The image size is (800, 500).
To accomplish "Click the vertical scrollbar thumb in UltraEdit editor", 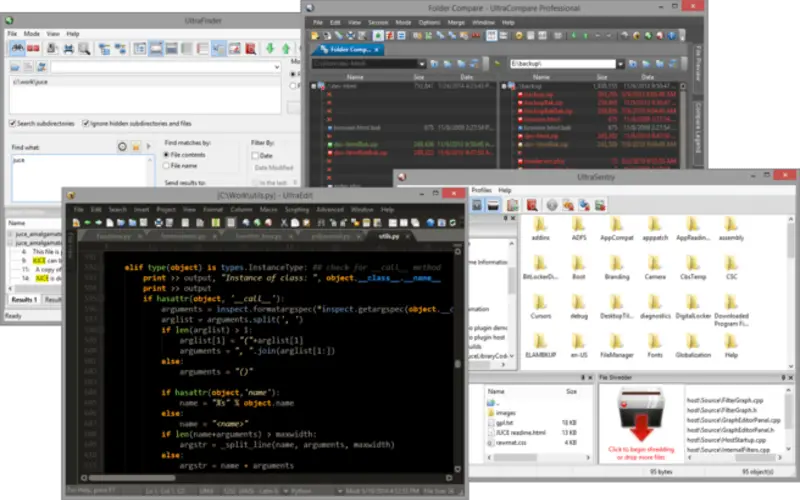I will pyautogui.click(x=458, y=363).
